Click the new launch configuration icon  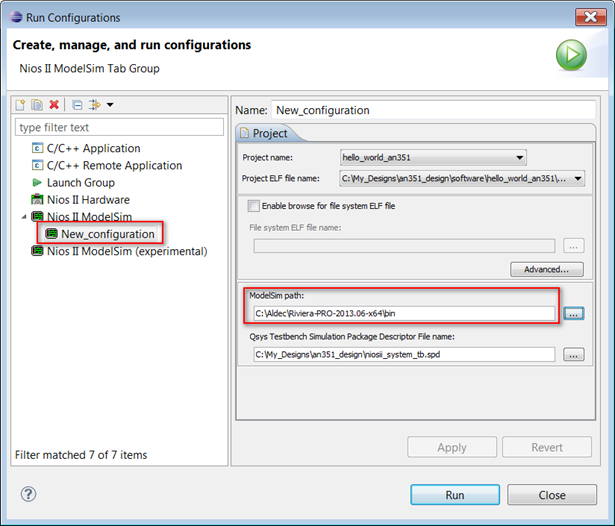point(20,104)
